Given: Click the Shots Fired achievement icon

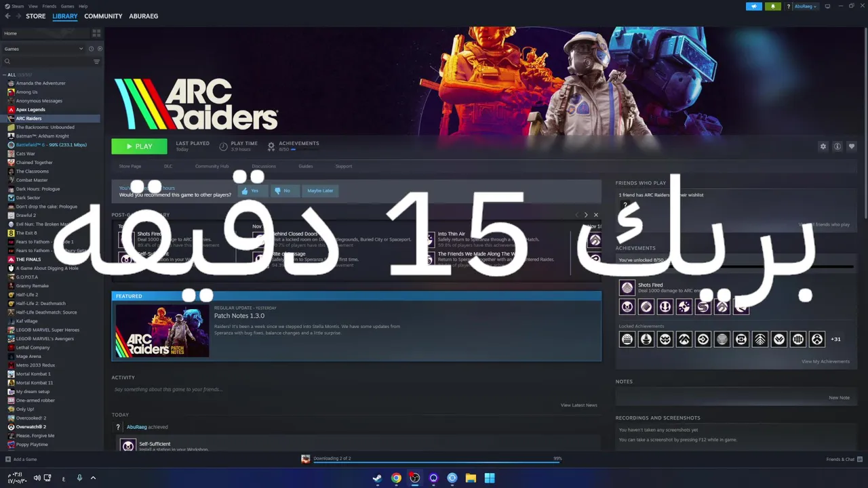Looking at the screenshot, I should [627, 287].
